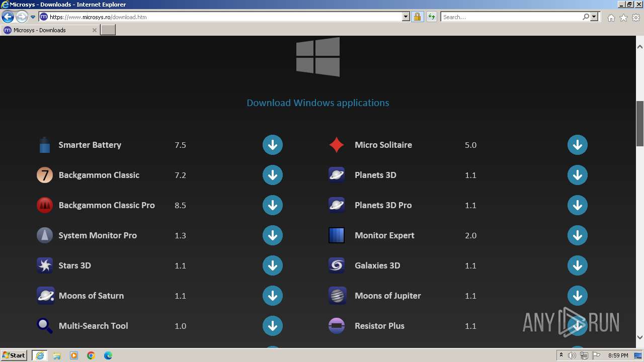Open the Galaxies 3D name link
Screen dimensions: 644x362
[377, 265]
